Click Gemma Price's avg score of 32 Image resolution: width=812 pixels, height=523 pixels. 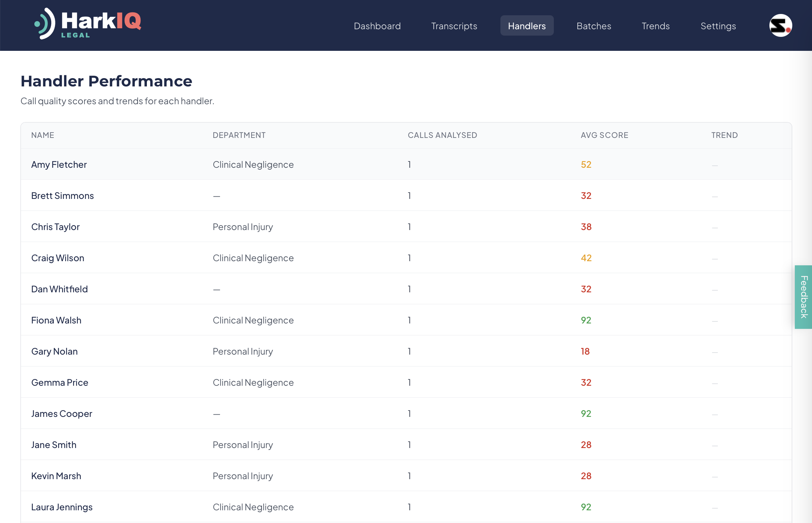pyautogui.click(x=586, y=383)
